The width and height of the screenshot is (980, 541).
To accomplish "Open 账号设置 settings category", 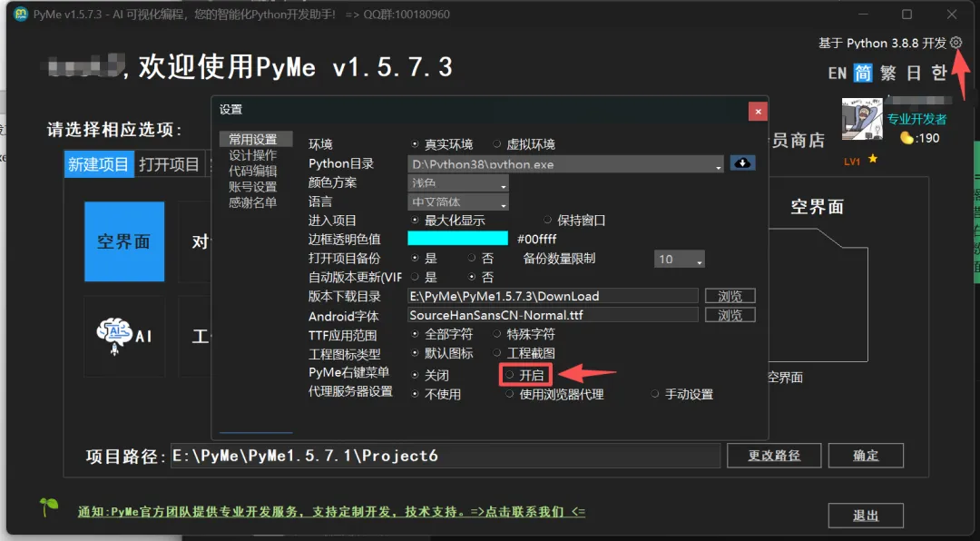I will pos(252,186).
